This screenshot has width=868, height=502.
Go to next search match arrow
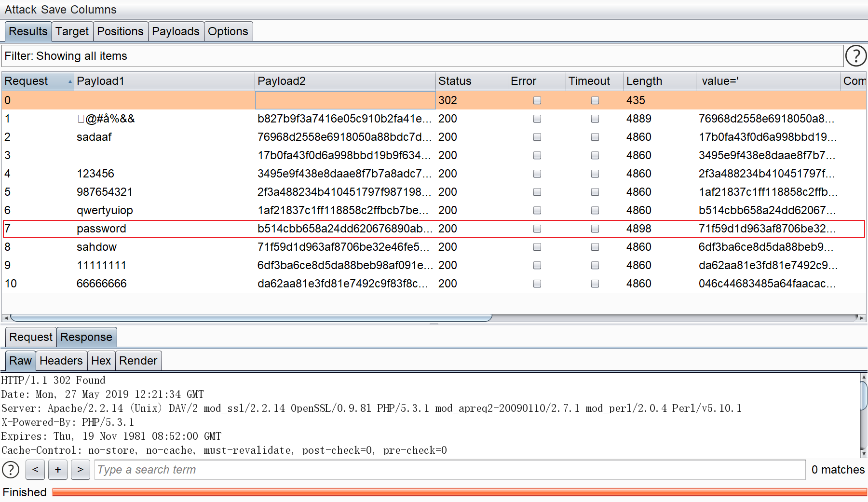pos(80,469)
